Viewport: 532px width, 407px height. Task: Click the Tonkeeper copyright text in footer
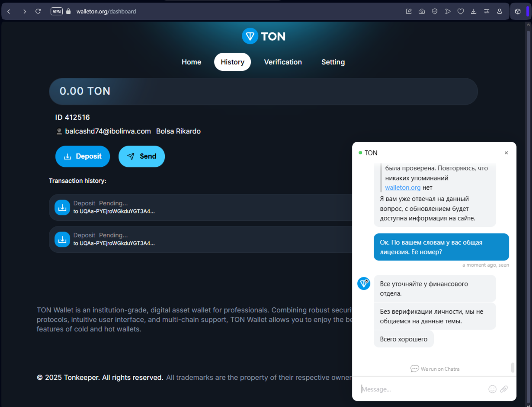[100, 378]
